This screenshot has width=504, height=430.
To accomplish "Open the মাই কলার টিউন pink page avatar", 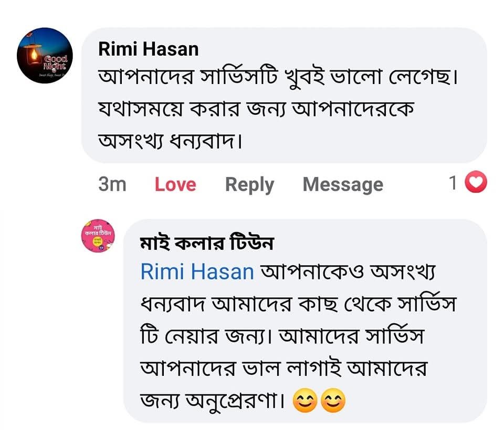I will 98,236.
